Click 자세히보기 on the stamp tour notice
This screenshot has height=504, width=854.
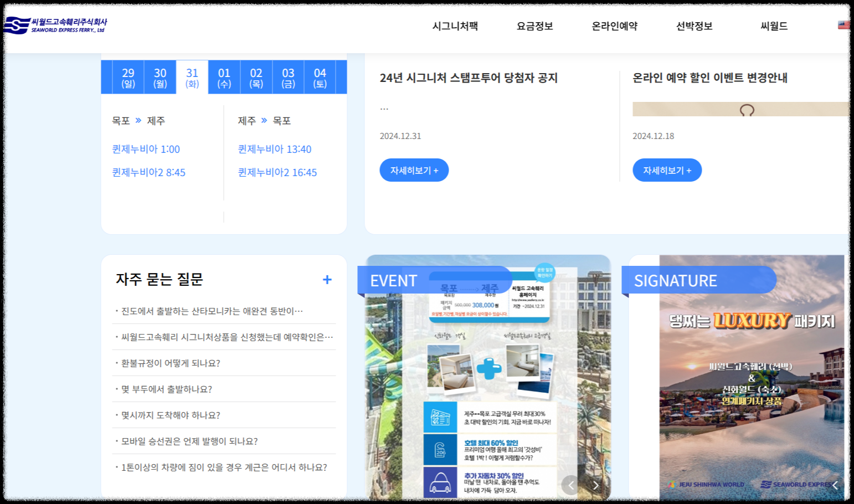414,170
